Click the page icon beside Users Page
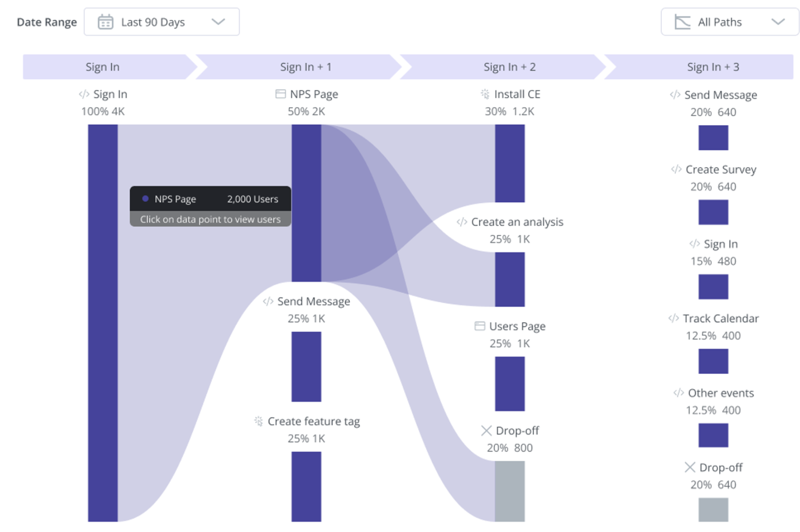This screenshot has height=532, width=800. (x=479, y=326)
